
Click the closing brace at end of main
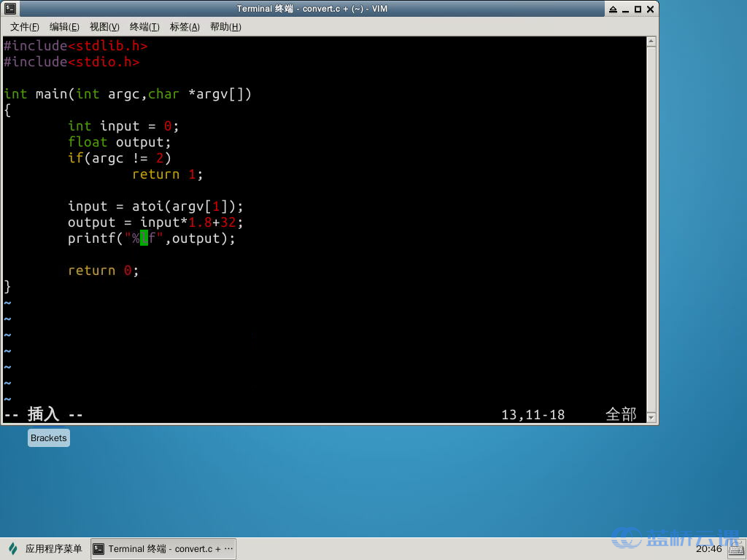[x=7, y=287]
